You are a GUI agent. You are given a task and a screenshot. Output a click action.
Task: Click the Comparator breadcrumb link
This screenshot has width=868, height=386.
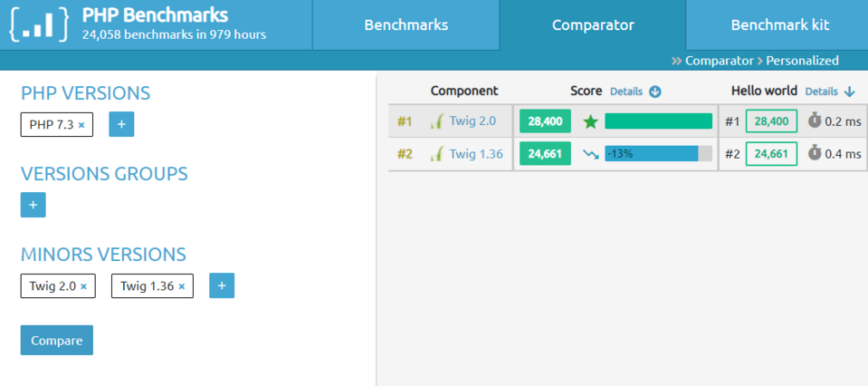719,61
